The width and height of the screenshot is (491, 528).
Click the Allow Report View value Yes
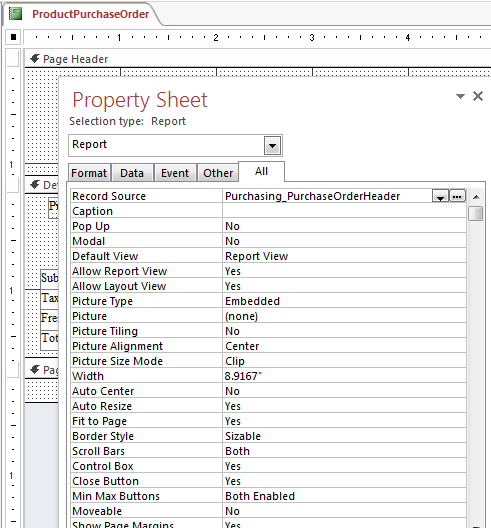(x=233, y=271)
